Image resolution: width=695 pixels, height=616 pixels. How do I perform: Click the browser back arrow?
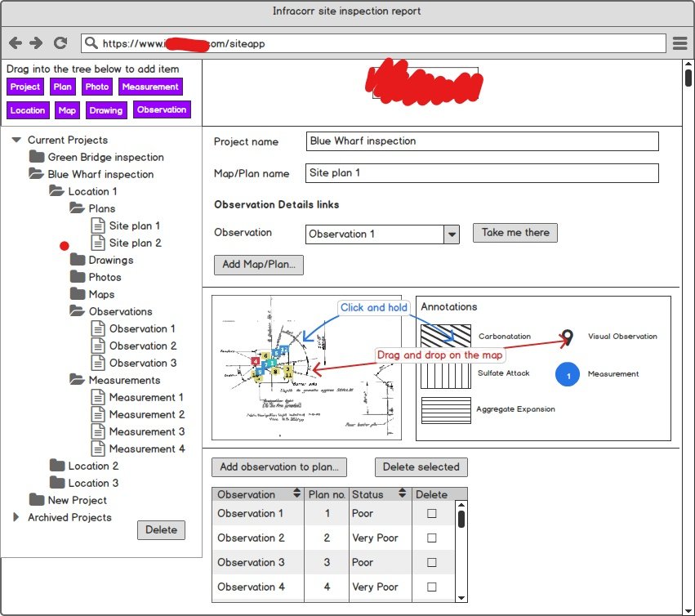click(15, 43)
